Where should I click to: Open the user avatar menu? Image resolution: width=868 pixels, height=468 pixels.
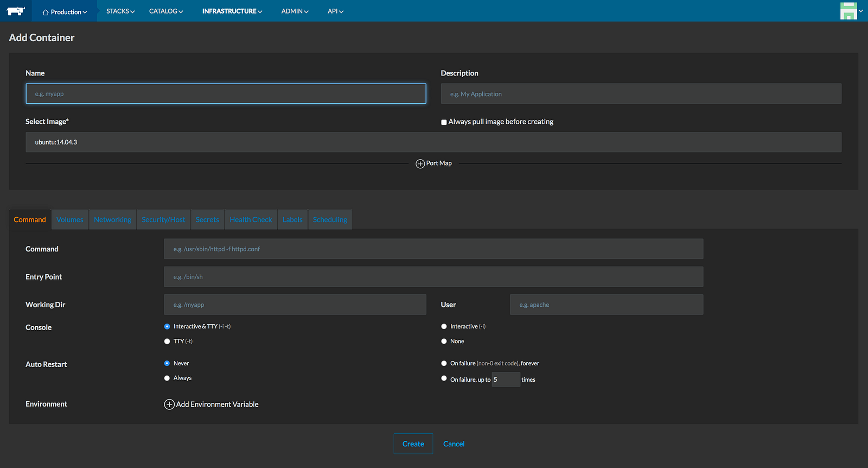coord(850,11)
